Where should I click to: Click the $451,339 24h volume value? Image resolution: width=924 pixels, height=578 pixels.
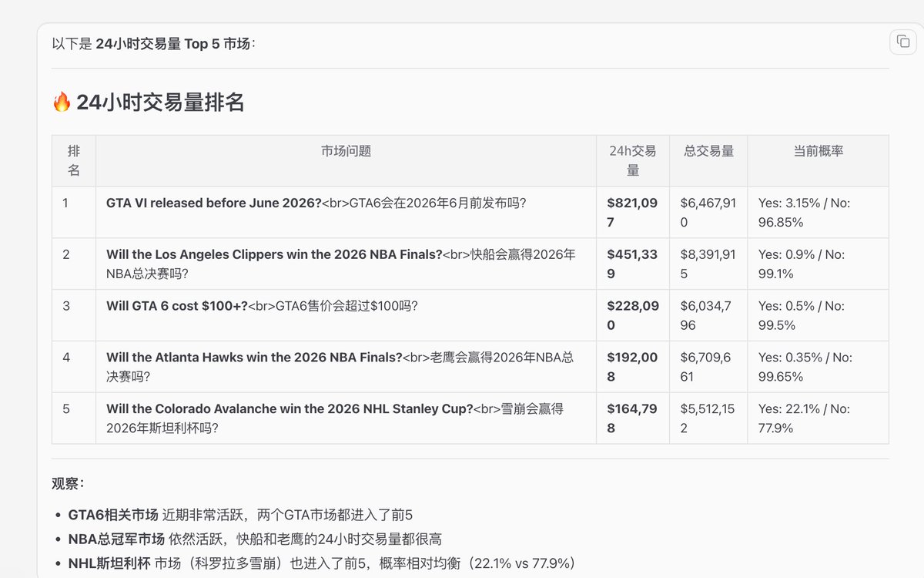632,264
